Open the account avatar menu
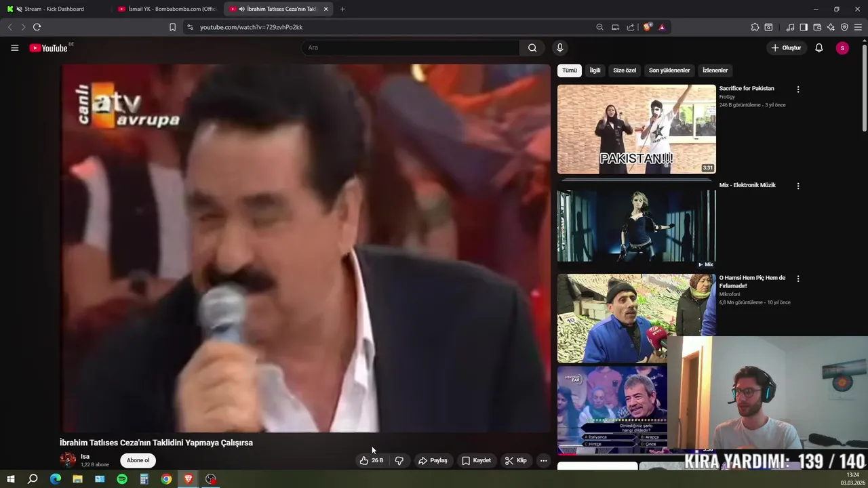The image size is (868, 488). coord(842,47)
